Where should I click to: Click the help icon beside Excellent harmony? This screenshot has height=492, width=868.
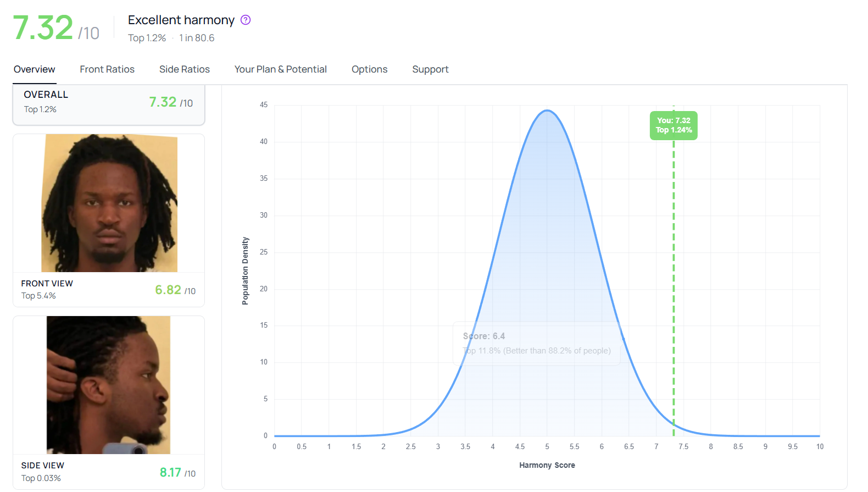click(246, 20)
